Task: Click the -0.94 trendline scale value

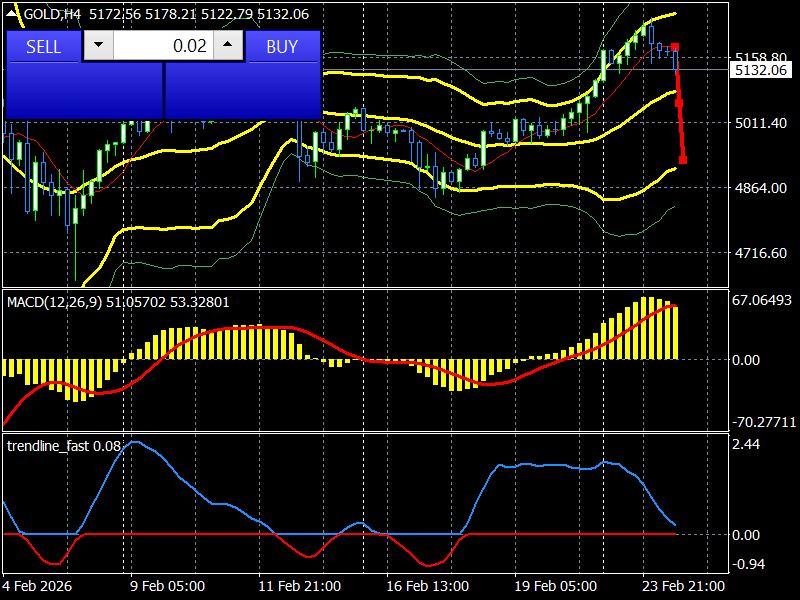Action: click(x=748, y=564)
